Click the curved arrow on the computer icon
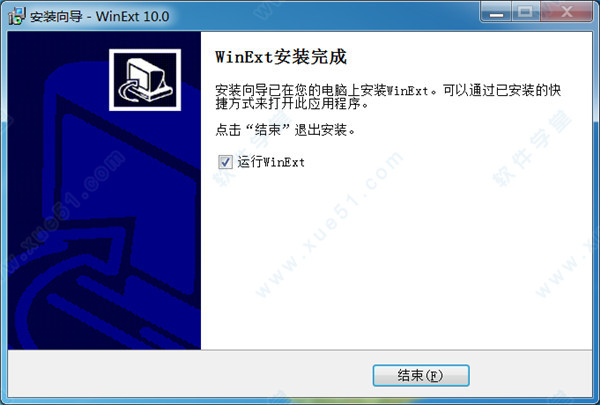Image resolution: width=600 pixels, height=405 pixels. pos(130,92)
